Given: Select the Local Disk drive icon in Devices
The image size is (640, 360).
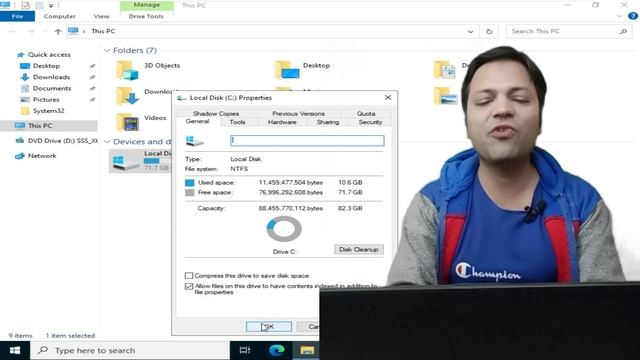Looking at the screenshot, I should pos(126,162).
